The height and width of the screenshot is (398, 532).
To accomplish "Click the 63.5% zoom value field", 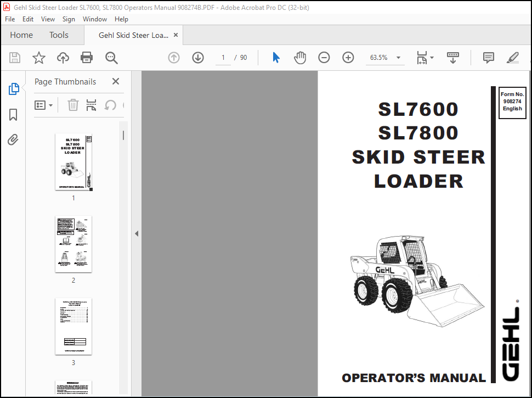I will point(378,58).
